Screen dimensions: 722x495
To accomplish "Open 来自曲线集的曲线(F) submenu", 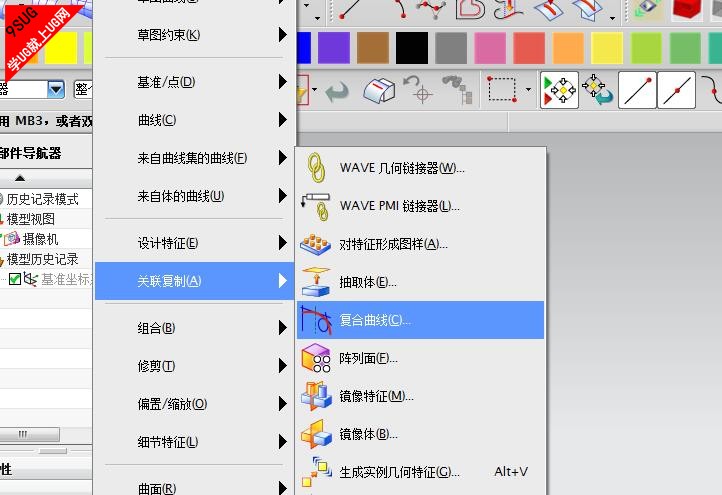I will tap(194, 158).
